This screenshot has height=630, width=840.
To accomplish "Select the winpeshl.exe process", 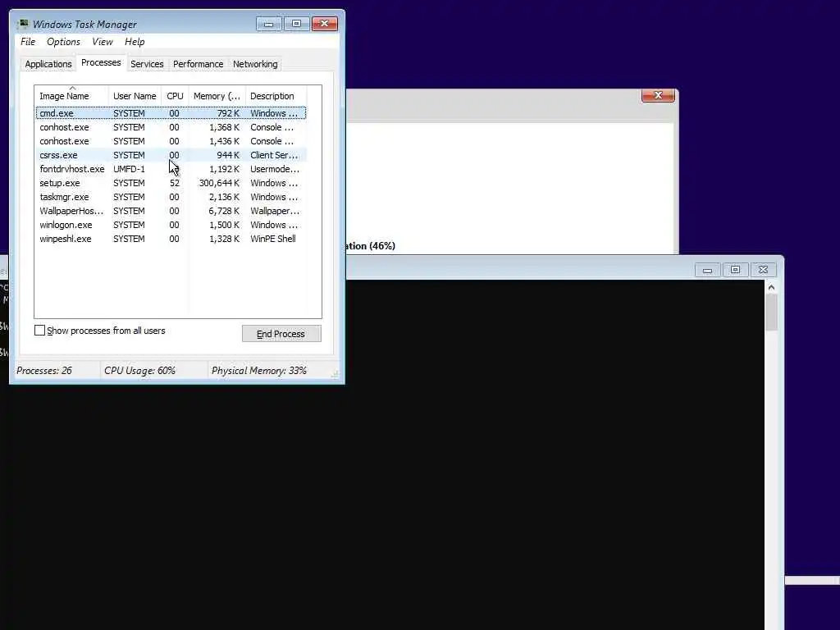I will click(x=171, y=239).
